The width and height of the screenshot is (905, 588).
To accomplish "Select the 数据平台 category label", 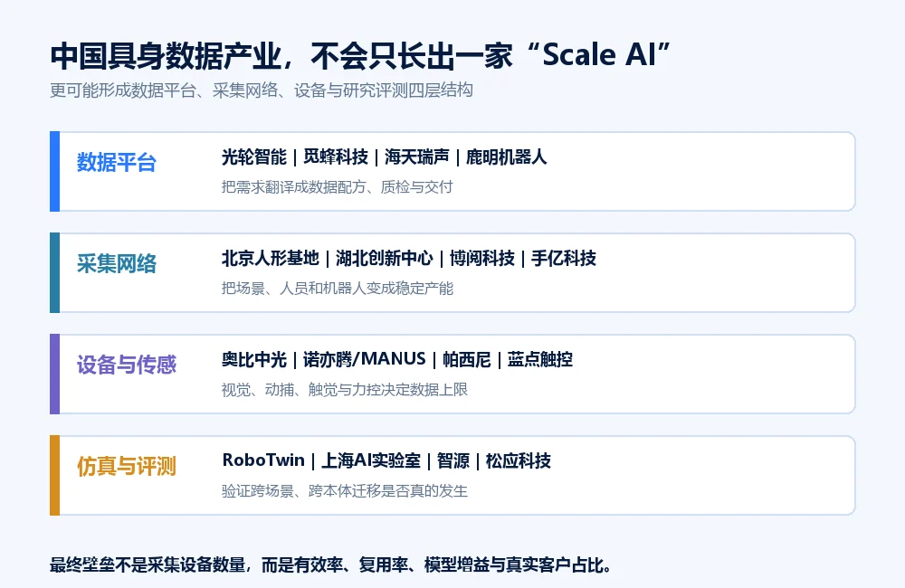I will (117, 163).
